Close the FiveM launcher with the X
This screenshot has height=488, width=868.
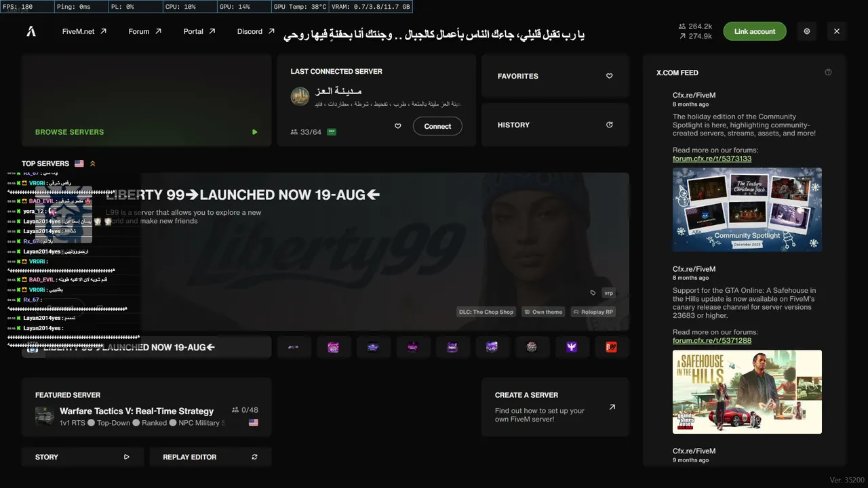837,31
